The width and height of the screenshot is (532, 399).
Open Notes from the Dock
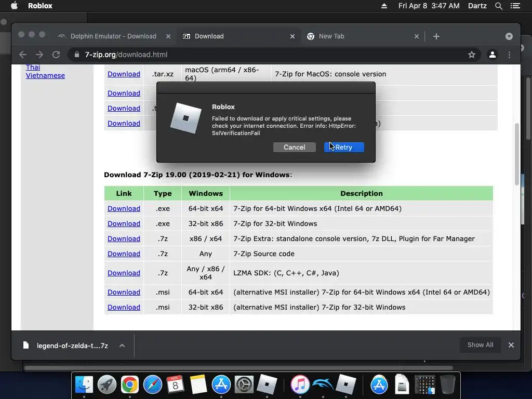click(198, 385)
